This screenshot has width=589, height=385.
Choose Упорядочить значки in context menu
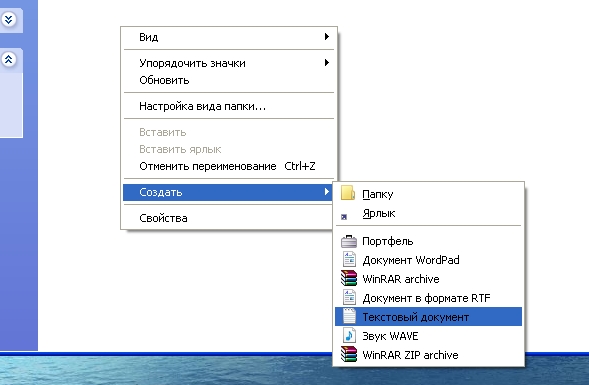(228, 63)
